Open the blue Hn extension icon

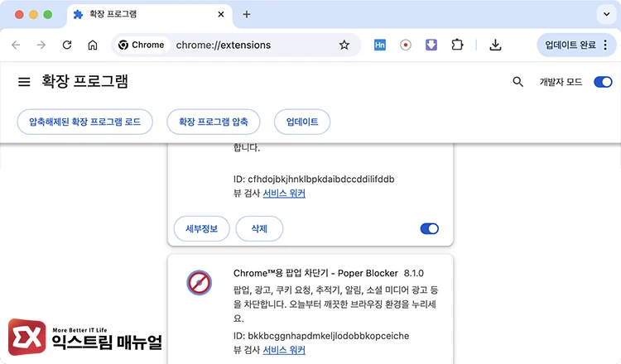point(380,45)
